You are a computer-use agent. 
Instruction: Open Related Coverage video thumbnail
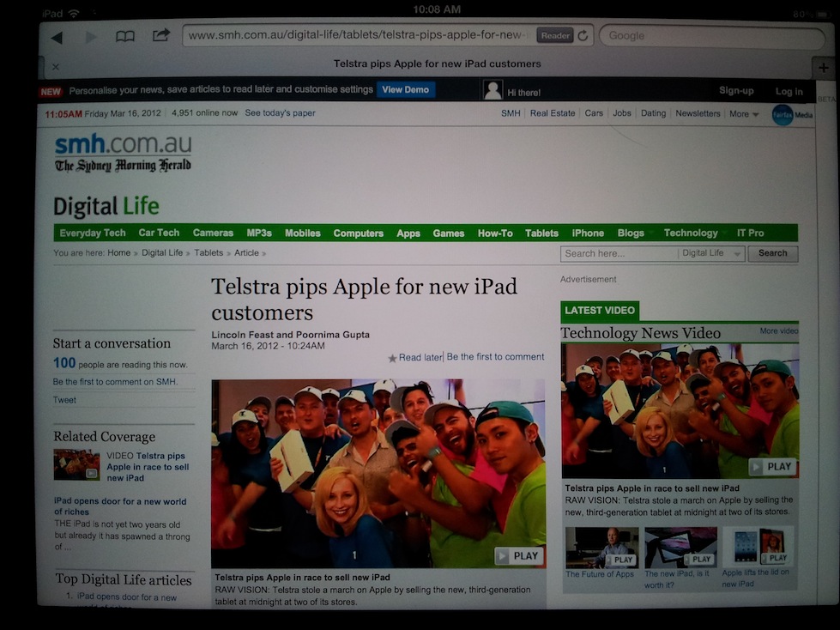tap(76, 464)
